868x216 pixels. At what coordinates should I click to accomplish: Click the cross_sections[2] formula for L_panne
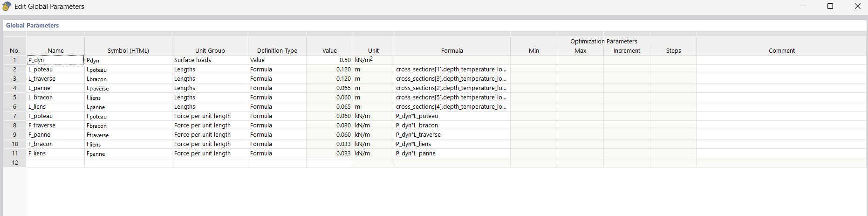pos(452,88)
